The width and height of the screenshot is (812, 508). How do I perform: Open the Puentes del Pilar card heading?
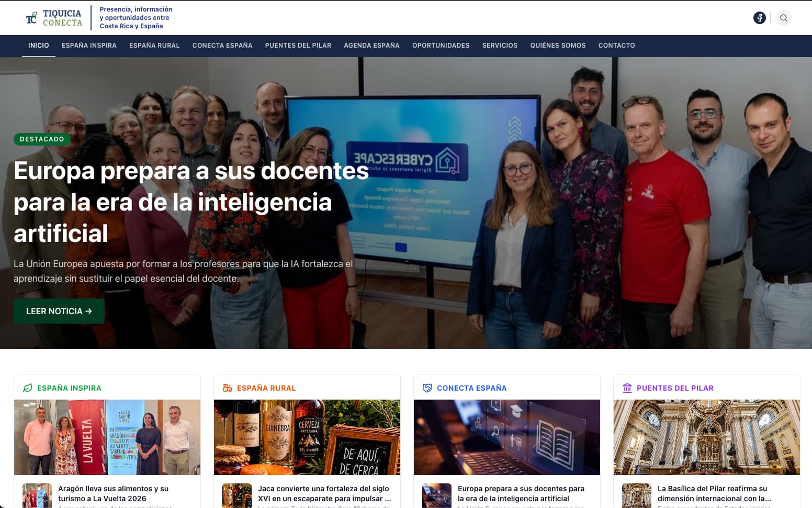pos(675,388)
